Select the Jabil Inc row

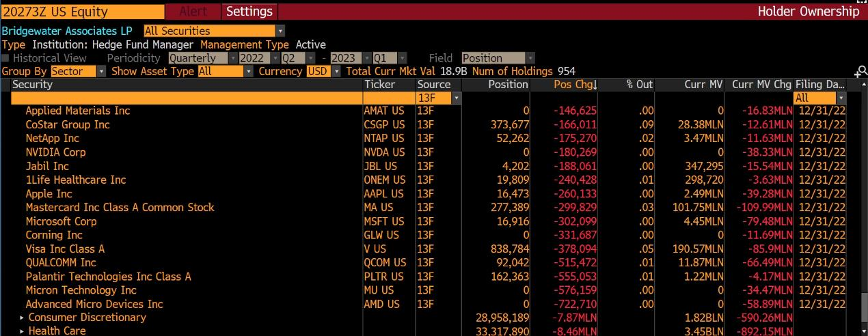coord(429,166)
